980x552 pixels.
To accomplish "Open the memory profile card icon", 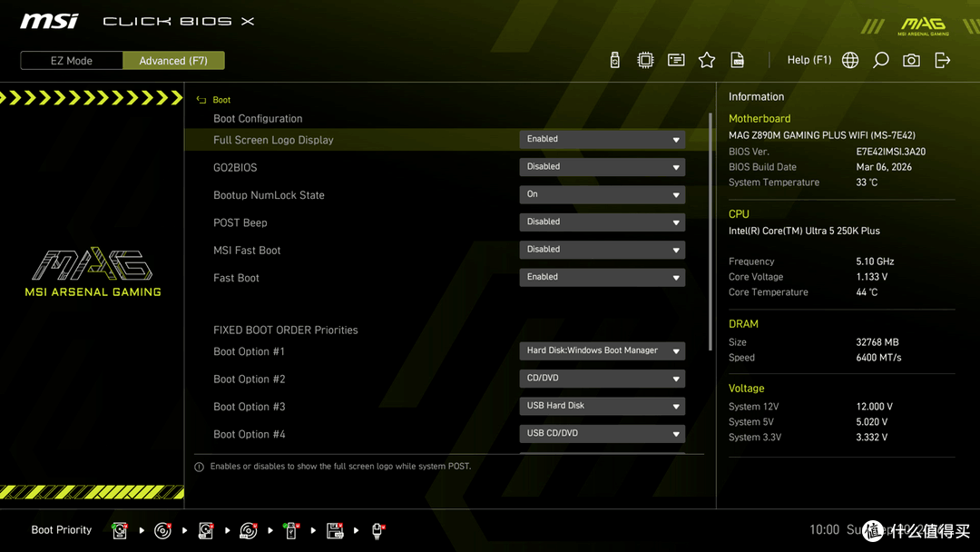I will tap(676, 60).
